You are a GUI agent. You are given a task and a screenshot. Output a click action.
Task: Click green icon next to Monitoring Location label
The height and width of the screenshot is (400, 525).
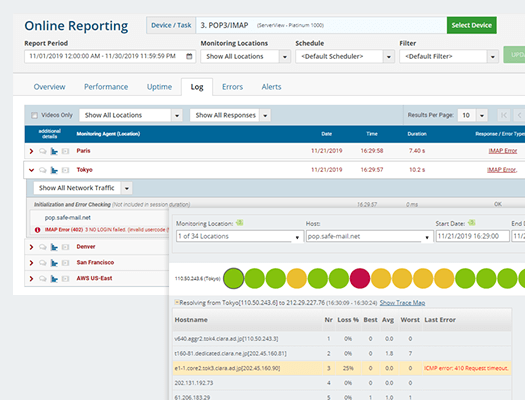(239, 223)
